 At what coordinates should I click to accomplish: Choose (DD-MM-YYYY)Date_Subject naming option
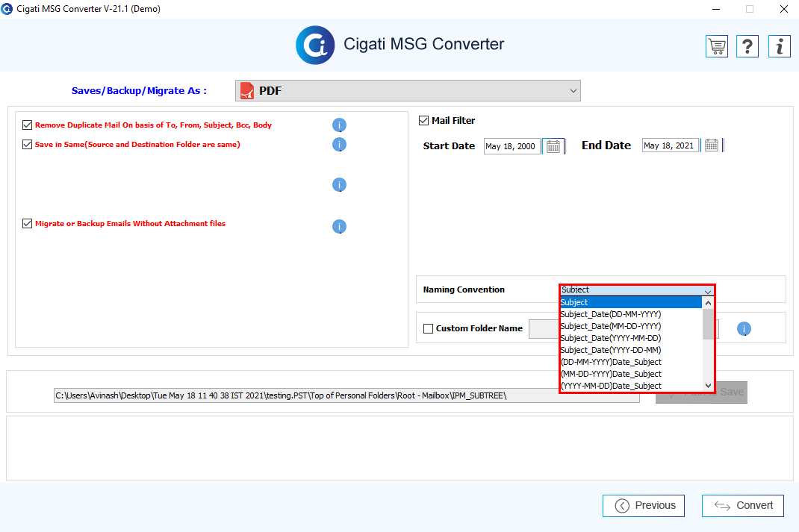click(x=631, y=362)
